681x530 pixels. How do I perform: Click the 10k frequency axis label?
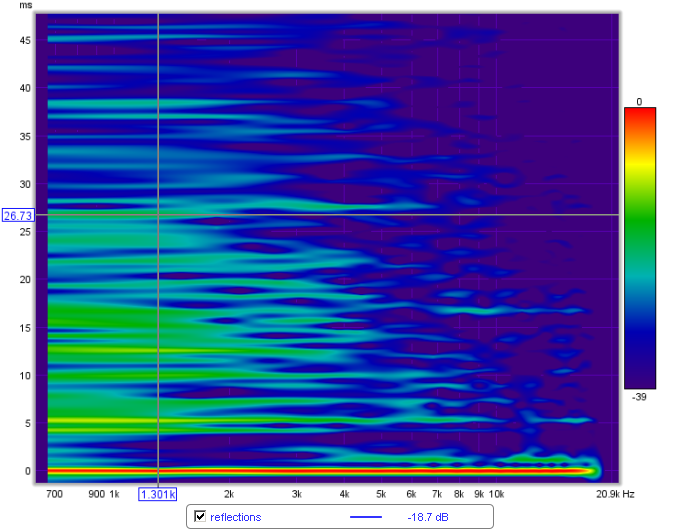point(496,494)
